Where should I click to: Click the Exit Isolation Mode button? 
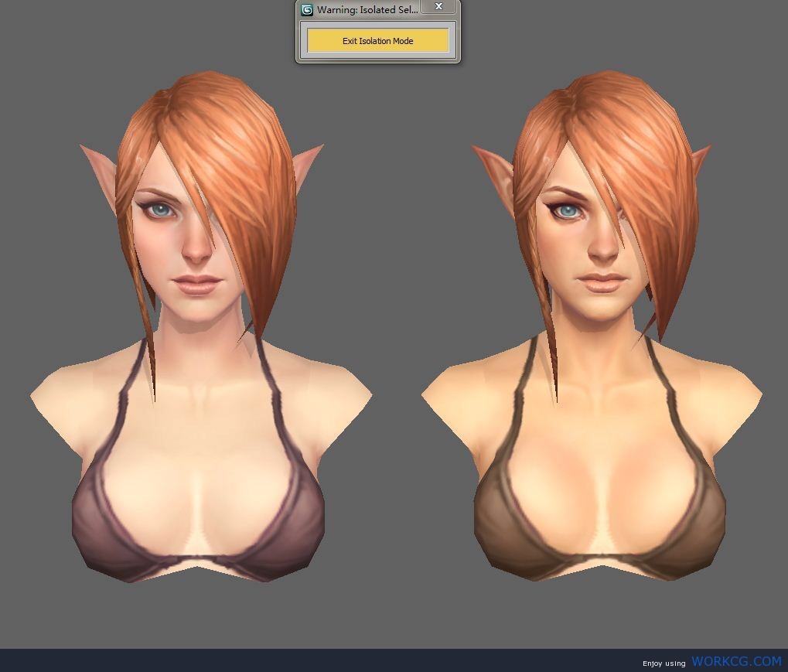pyautogui.click(x=377, y=40)
